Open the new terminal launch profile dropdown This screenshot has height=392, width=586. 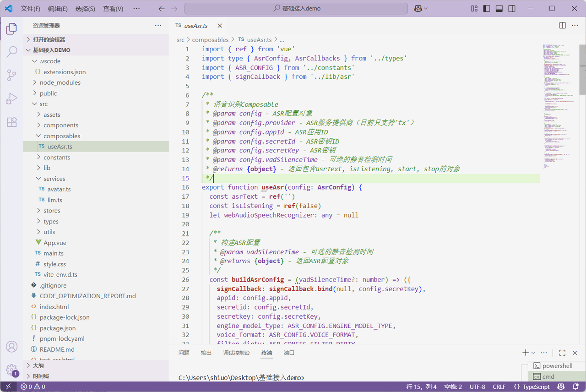point(533,353)
